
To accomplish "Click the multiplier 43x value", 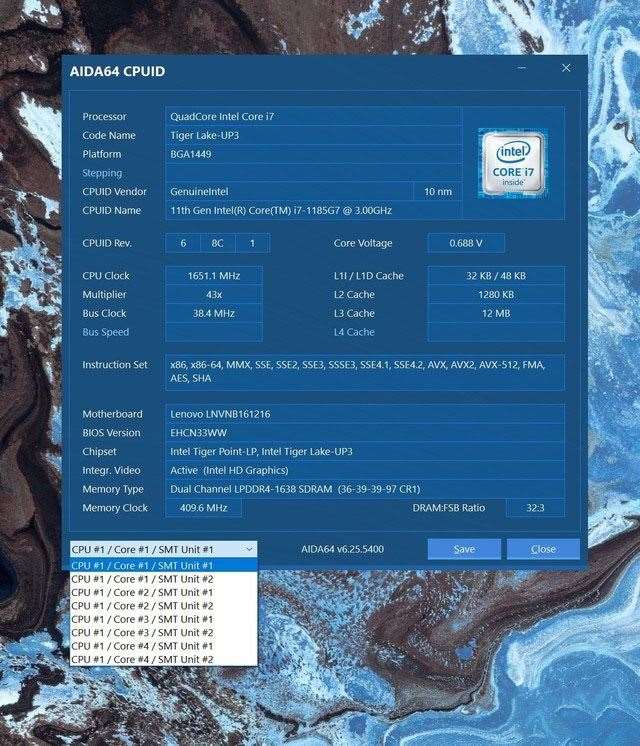I will tap(214, 294).
